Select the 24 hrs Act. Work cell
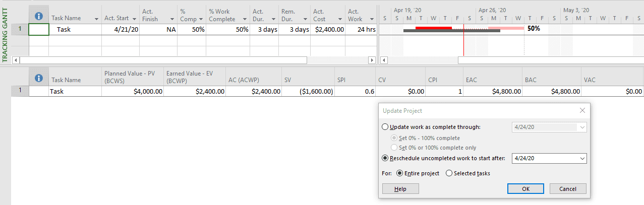Viewport: 644px width, 205px height. 361,29
